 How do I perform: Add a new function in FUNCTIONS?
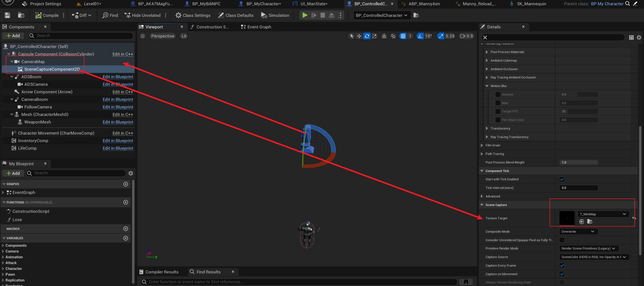tap(126, 202)
